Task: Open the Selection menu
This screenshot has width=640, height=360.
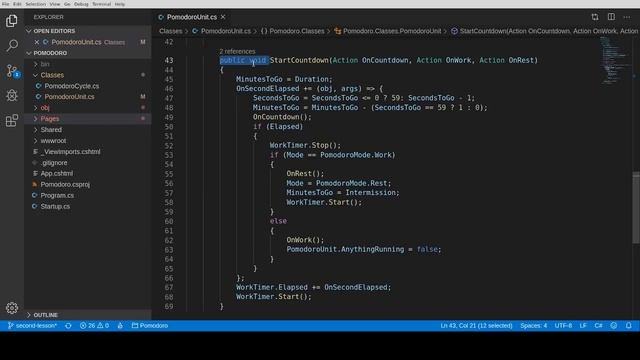Action: pos(36,4)
